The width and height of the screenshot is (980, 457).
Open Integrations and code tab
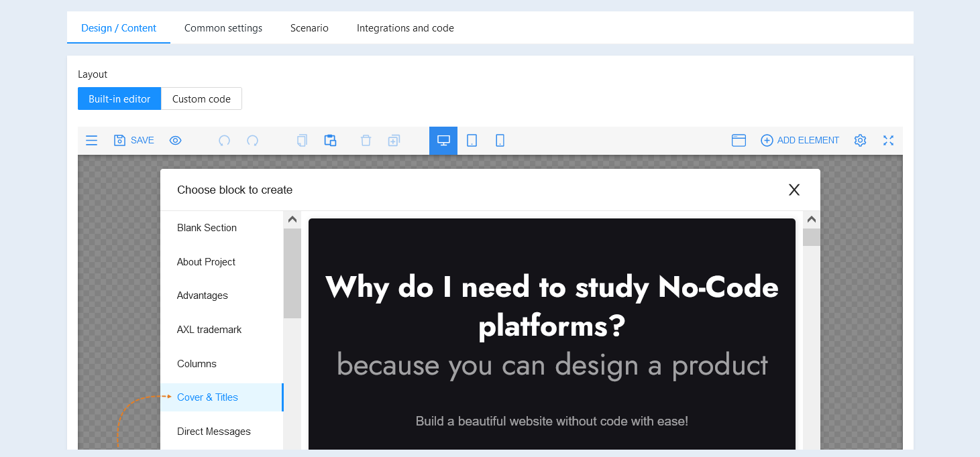pos(405,28)
